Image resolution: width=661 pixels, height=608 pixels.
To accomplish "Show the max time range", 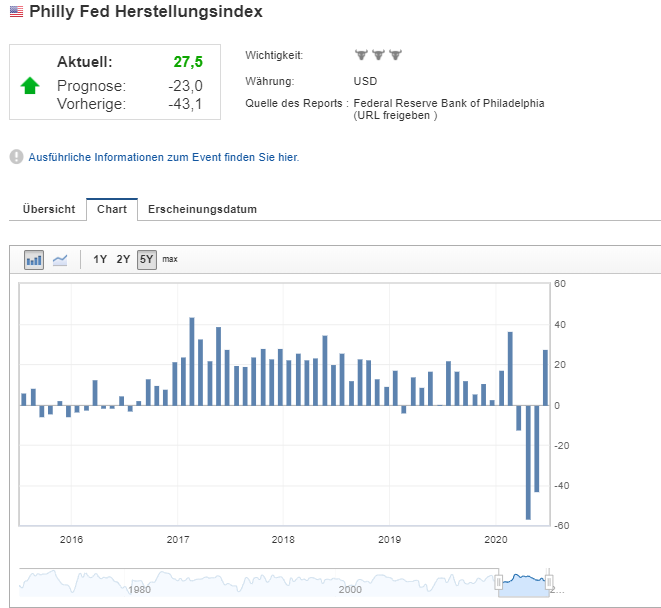I will (170, 260).
